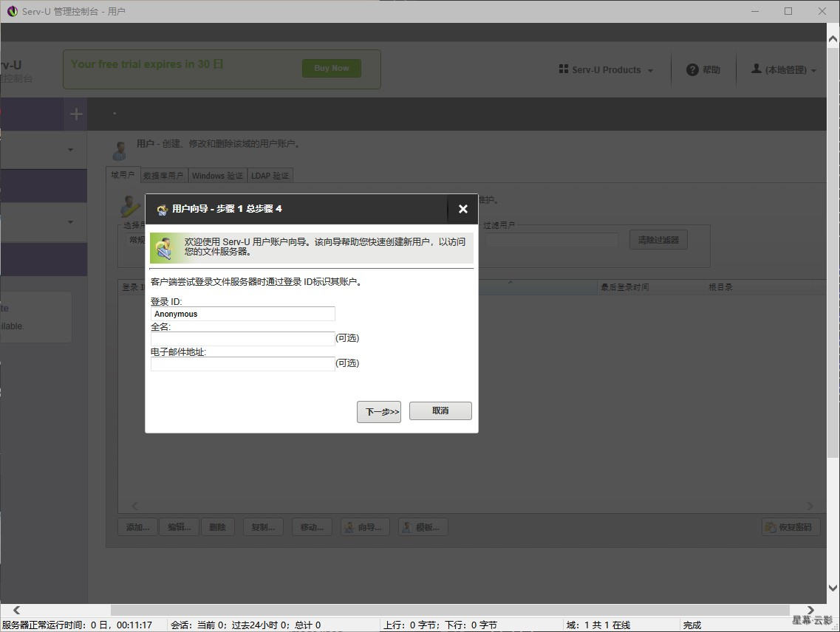Click the Users page header icon
Viewport: 840px width, 632px height.
[120, 150]
